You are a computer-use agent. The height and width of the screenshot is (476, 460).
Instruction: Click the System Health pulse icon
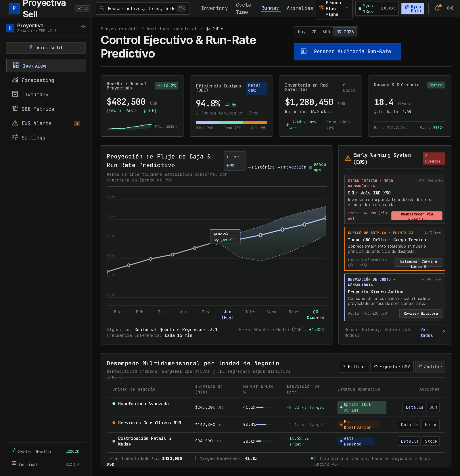[14, 450]
